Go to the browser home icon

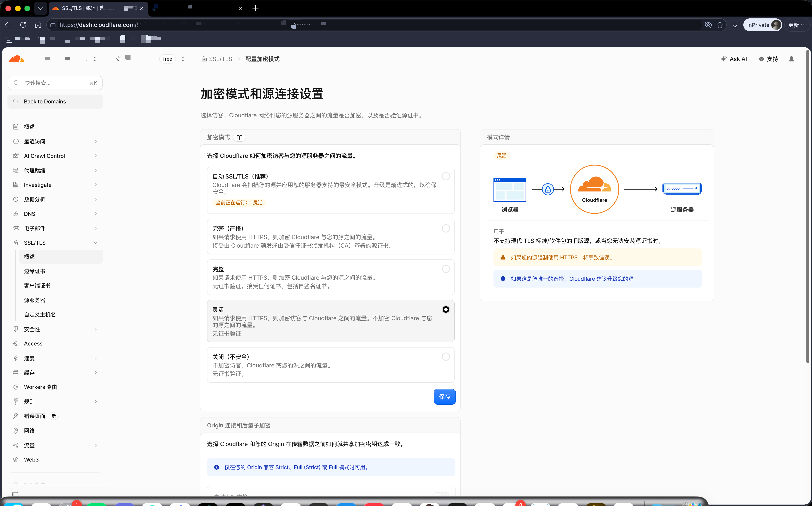38,25
